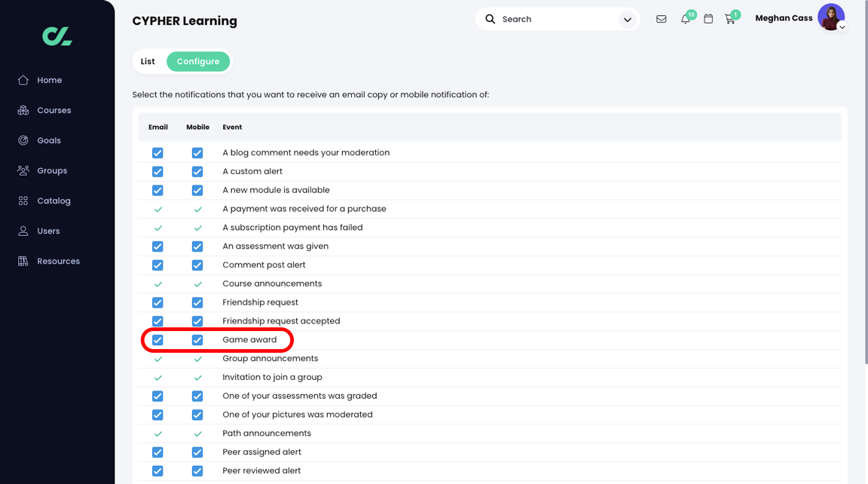Uncheck Mobile notifications for Friendship request
This screenshot has width=868, height=484.
point(197,302)
